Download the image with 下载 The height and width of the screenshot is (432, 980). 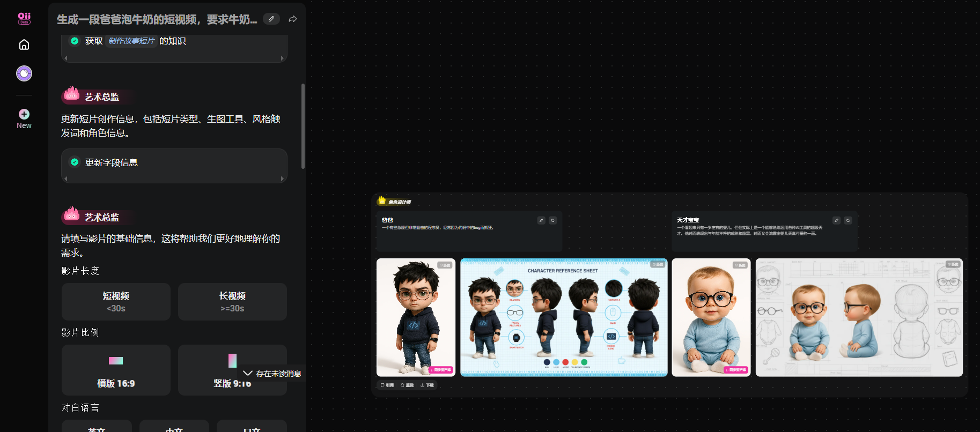point(428,385)
